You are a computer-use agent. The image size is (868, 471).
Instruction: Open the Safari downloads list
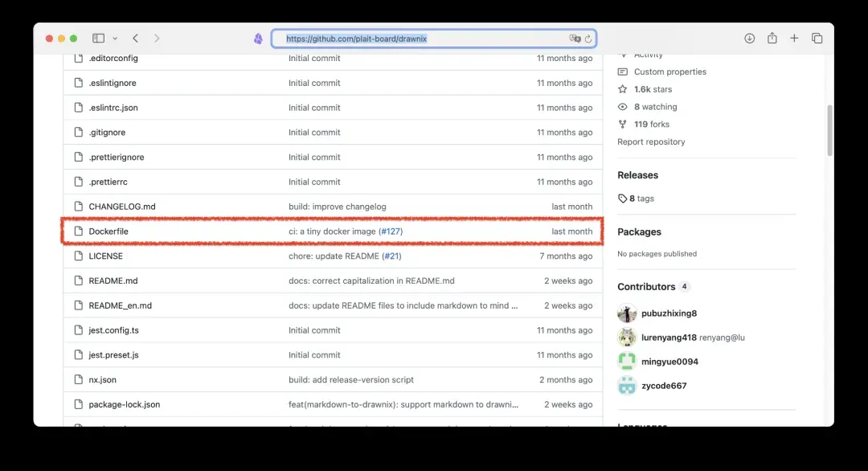pyautogui.click(x=749, y=39)
